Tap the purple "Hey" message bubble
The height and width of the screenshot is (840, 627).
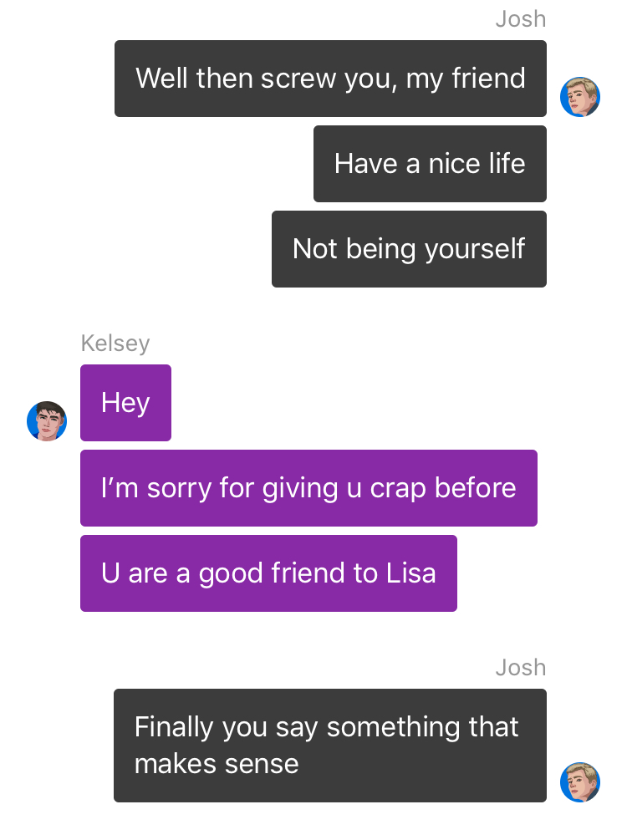coord(126,403)
